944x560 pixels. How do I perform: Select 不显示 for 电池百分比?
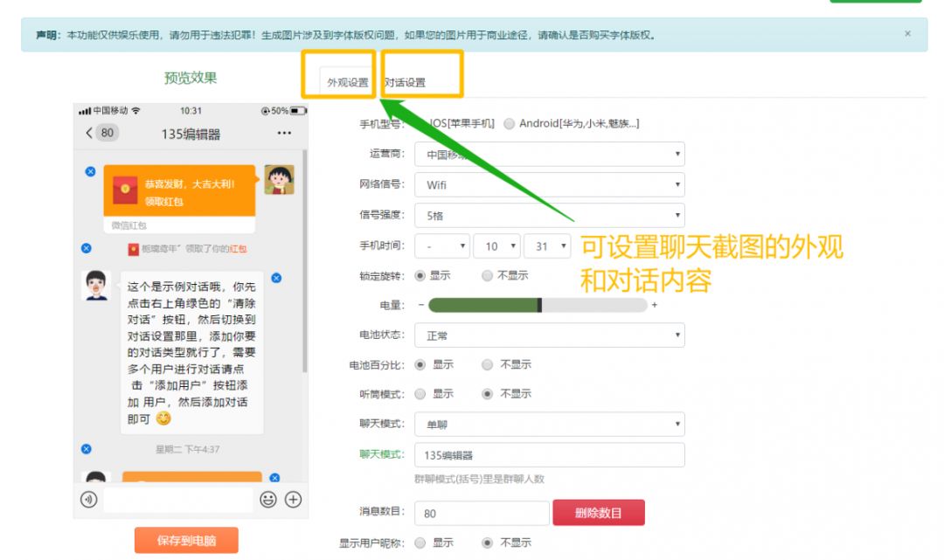(x=487, y=364)
